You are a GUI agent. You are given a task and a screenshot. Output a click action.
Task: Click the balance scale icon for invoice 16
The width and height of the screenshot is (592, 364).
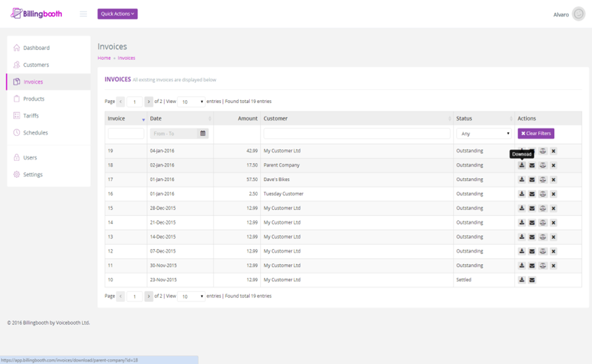click(x=543, y=194)
